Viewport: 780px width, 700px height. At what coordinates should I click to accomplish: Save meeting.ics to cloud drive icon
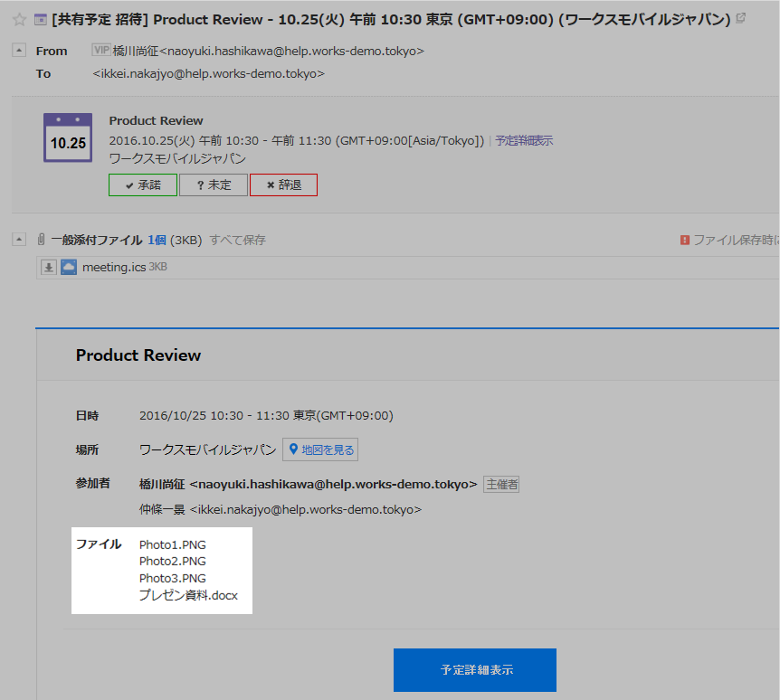point(69,268)
